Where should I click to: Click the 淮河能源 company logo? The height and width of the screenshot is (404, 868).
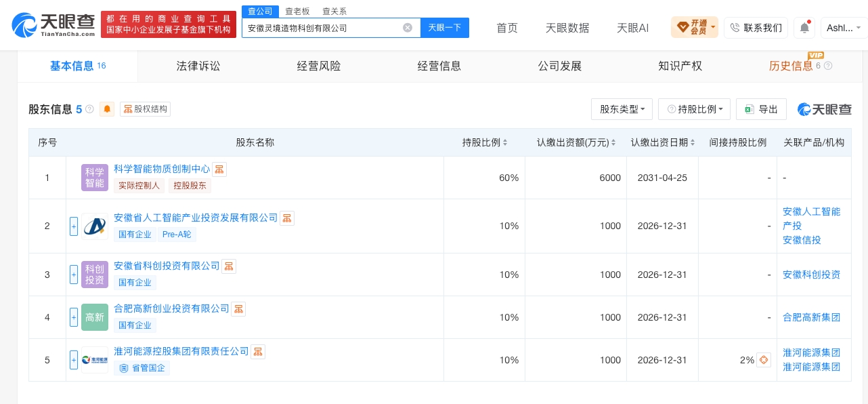coord(95,360)
